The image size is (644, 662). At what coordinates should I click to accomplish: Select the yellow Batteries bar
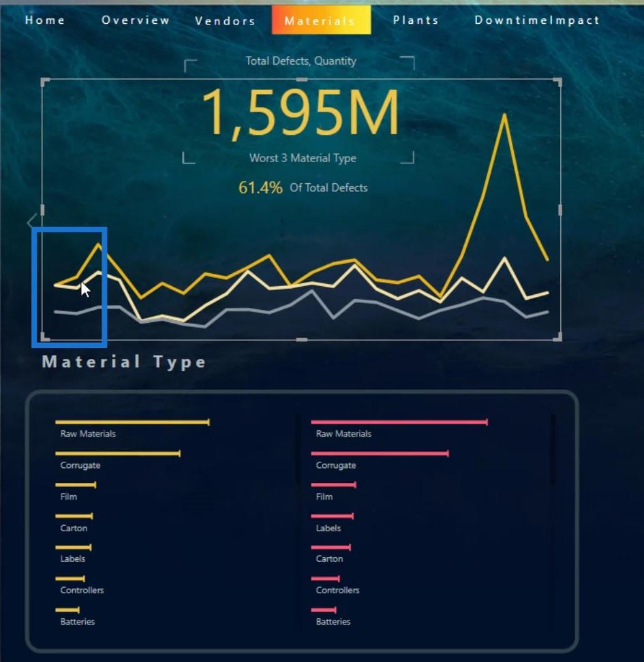[x=67, y=610]
